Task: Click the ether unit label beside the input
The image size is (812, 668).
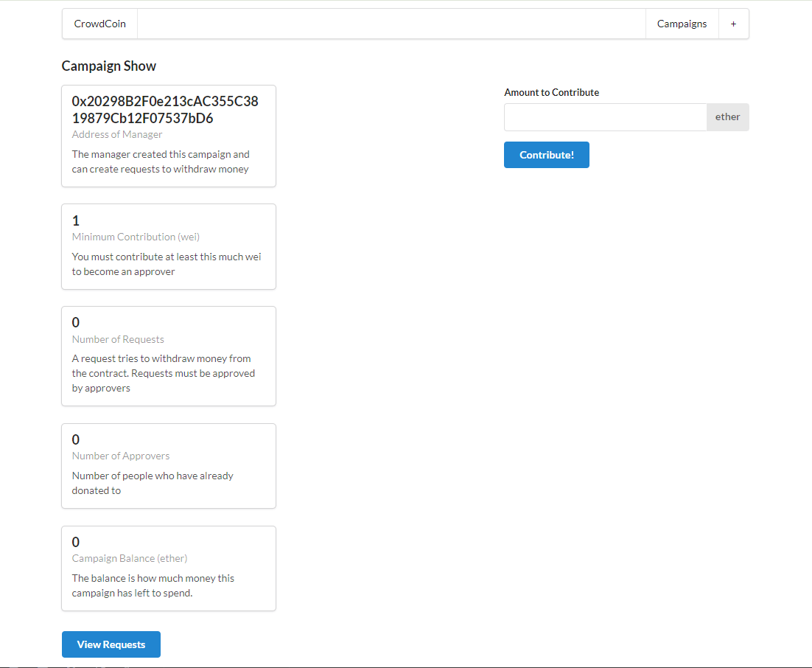Action: click(727, 117)
